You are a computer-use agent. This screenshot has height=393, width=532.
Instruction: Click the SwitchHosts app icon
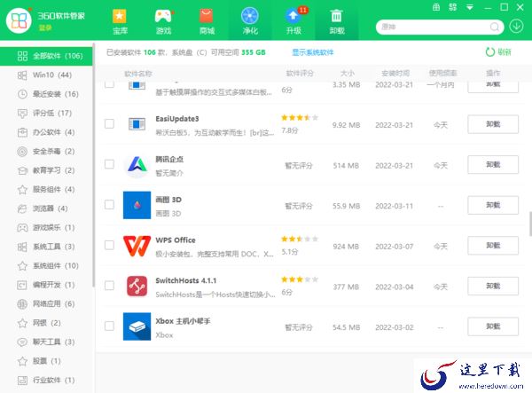coord(137,286)
